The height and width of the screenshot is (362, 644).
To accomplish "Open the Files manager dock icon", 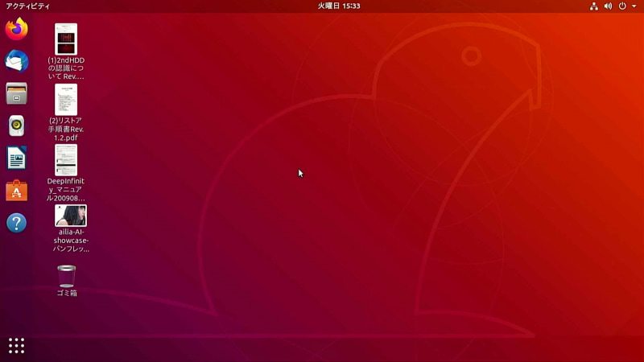I will (16, 93).
